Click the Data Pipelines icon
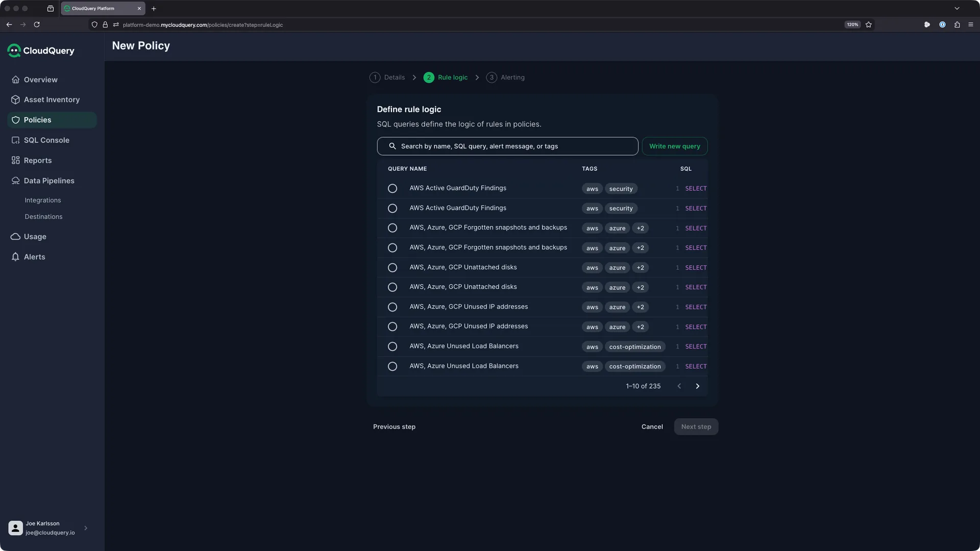The width and height of the screenshot is (980, 551). click(x=16, y=181)
